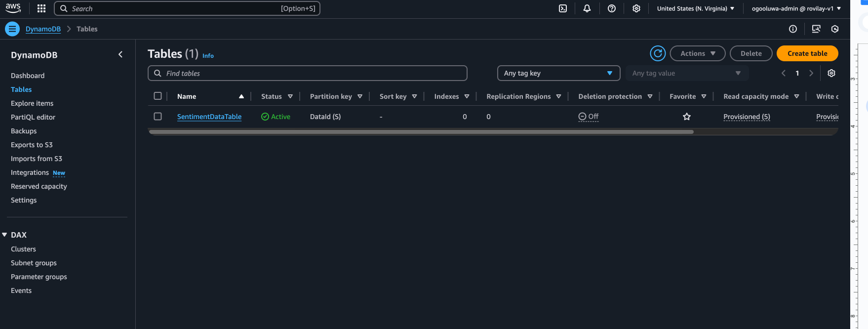Open the screen monitor icon in breadcrumb bar
868x329 pixels.
(816, 29)
